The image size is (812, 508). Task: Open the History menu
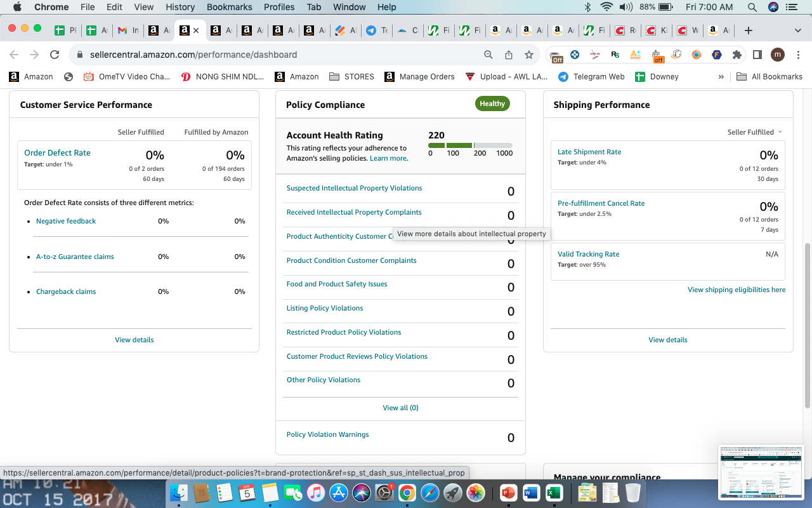click(180, 7)
